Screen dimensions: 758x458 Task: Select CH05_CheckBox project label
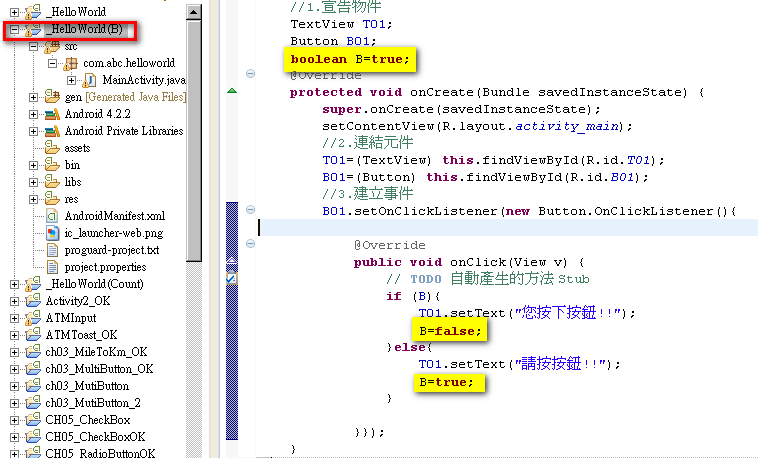87,420
